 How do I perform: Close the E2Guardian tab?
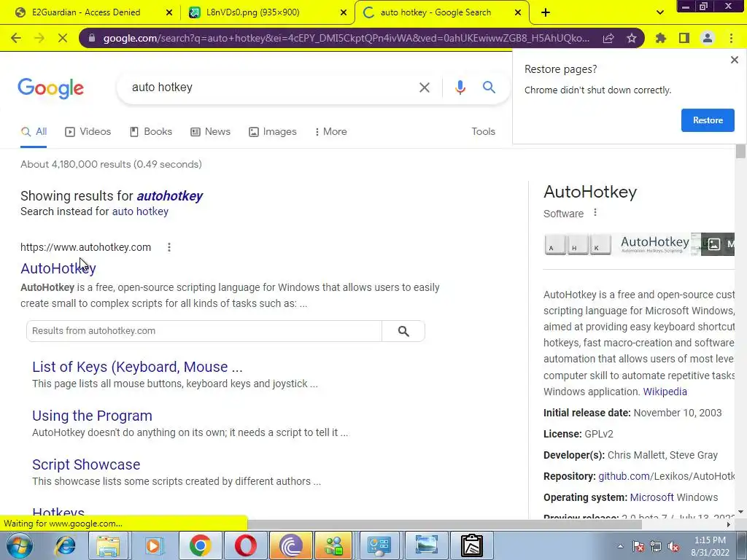tap(169, 13)
